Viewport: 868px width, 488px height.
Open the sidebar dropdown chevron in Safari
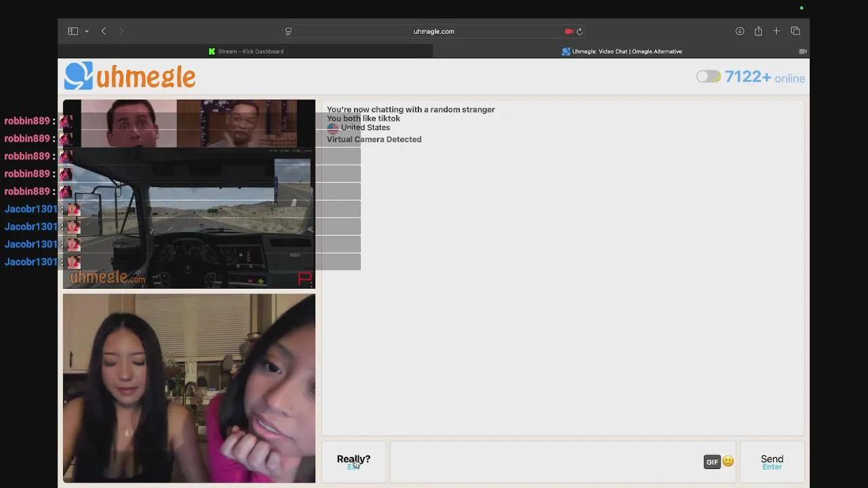pyautogui.click(x=85, y=30)
